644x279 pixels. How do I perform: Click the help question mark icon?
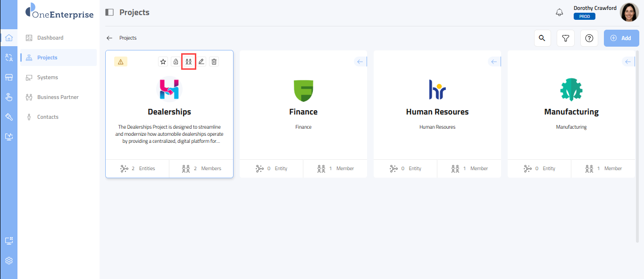(x=589, y=38)
